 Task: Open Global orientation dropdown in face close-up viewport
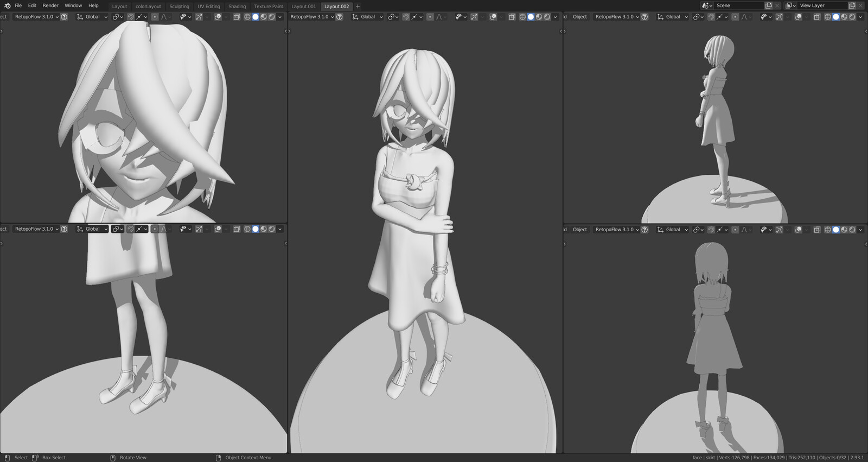point(92,17)
